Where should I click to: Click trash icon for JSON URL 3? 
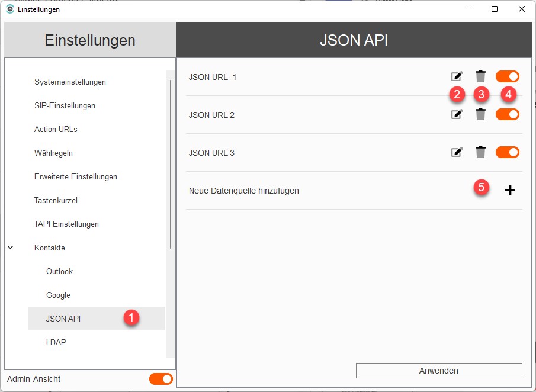(x=480, y=152)
